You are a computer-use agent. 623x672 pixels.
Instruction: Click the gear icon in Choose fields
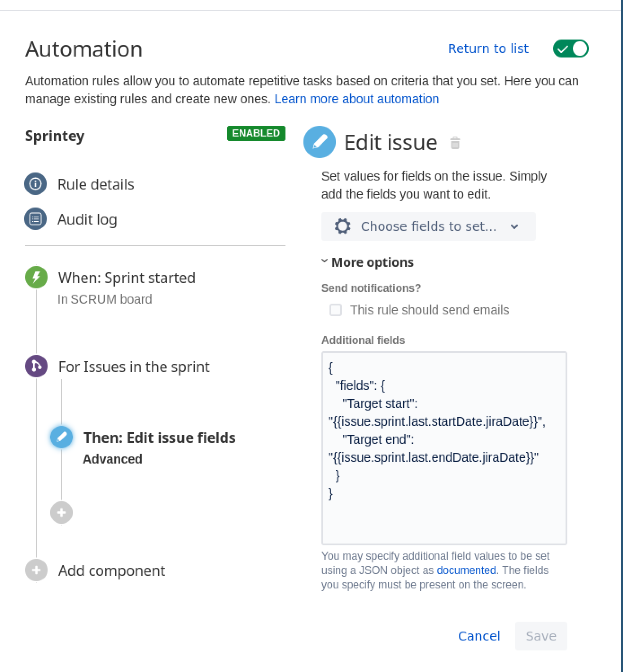coord(342,226)
